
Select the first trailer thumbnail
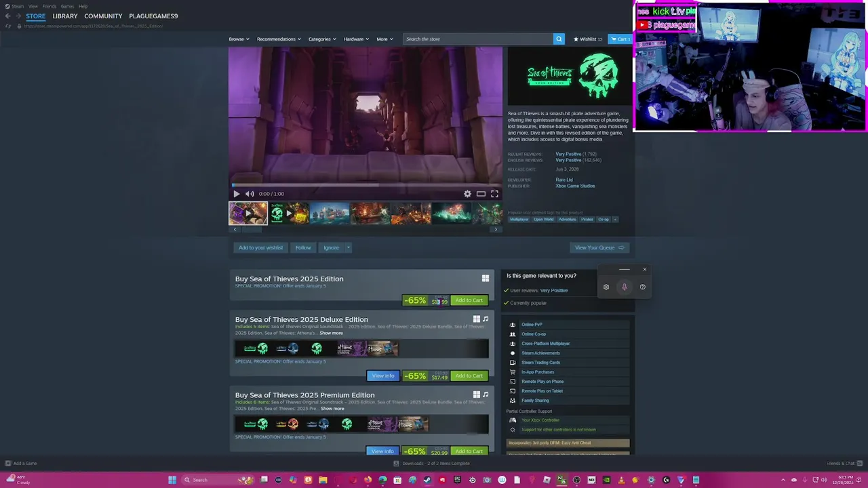click(248, 213)
